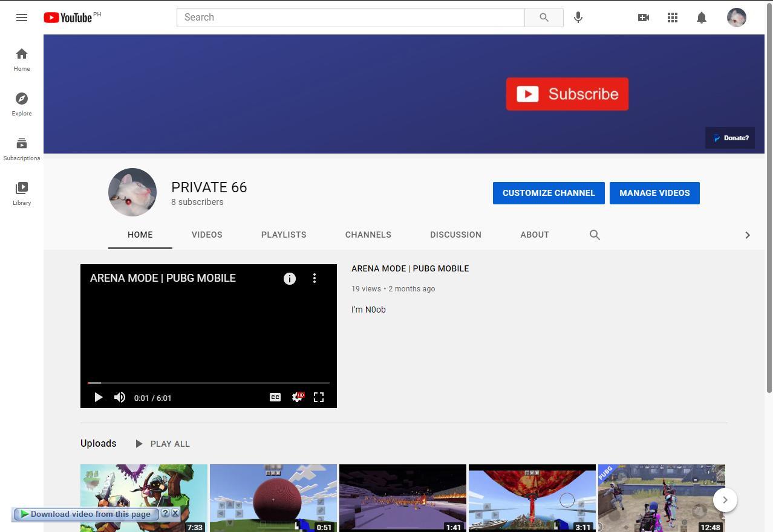The width and height of the screenshot is (773, 532).
Task: Toggle closed captions on the video
Action: point(275,397)
